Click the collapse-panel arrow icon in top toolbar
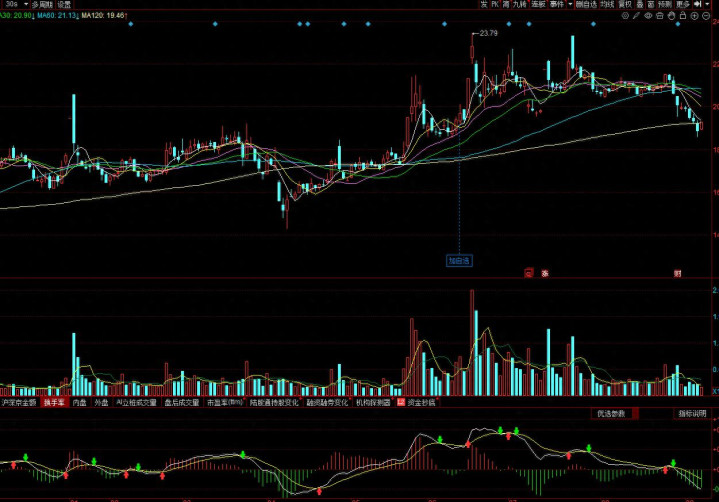Screen dimensions: 719x502 [698, 4]
